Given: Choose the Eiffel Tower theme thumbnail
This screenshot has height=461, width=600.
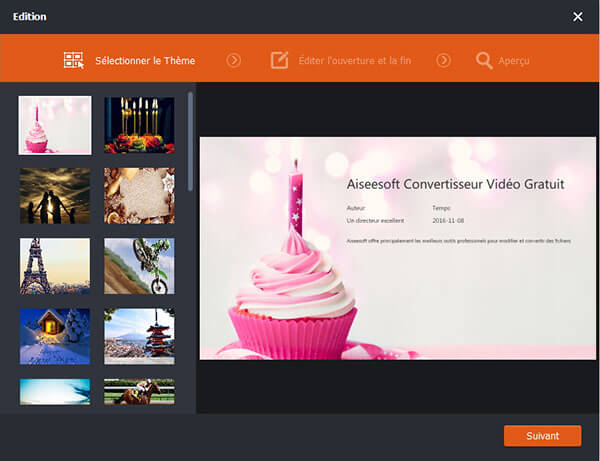Looking at the screenshot, I should pyautogui.click(x=55, y=265).
